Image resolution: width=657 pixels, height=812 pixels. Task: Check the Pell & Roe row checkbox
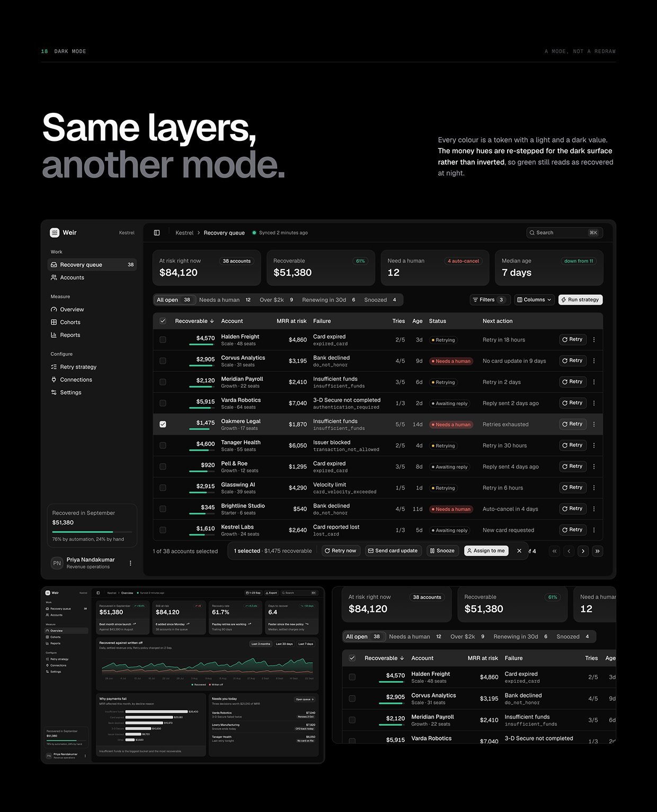(x=163, y=467)
